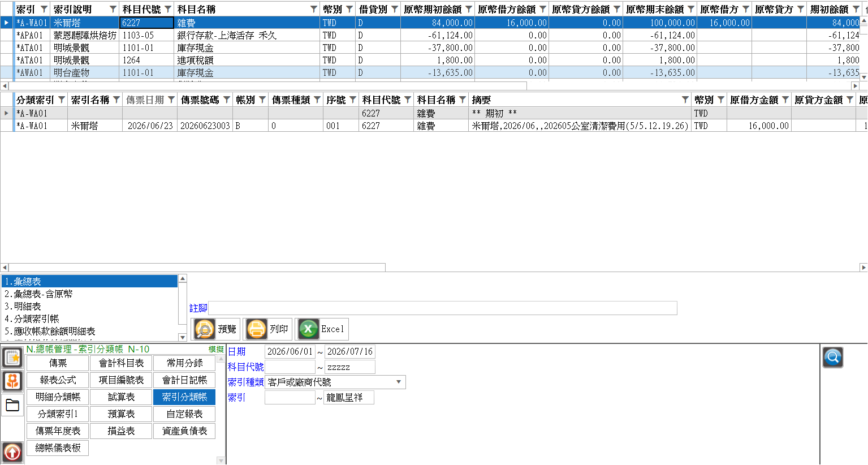
Task: Open filter for 原借方金額 column
Action: point(785,100)
